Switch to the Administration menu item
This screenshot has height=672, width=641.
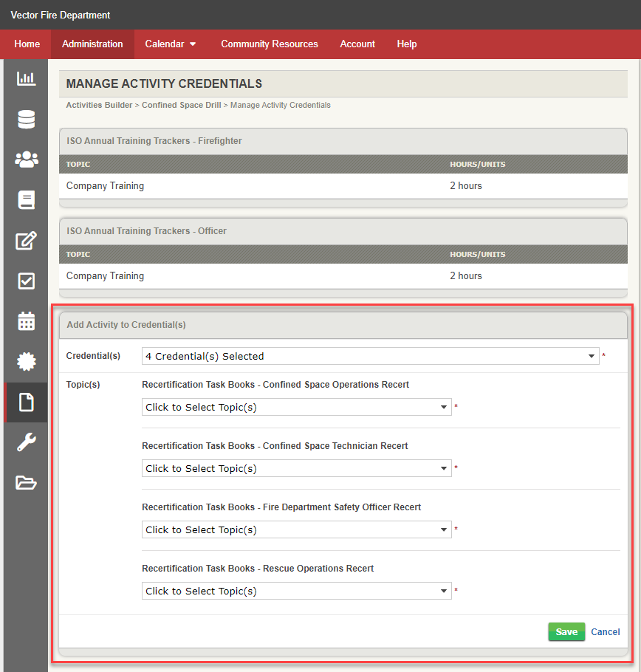pos(92,44)
